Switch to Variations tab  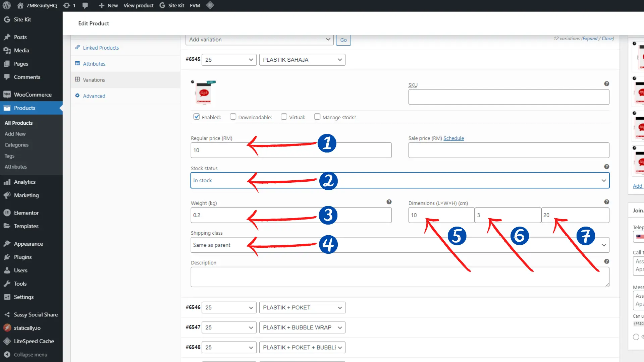(125, 80)
